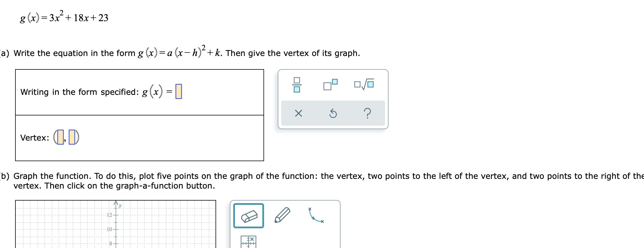Insert a fraction template
The image size is (644, 248).
[297, 84]
